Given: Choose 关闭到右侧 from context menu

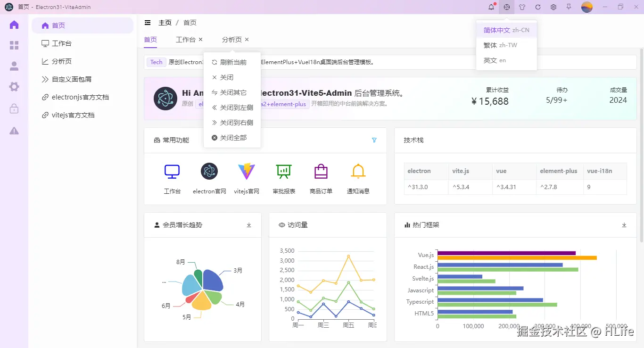Looking at the screenshot, I should (x=232, y=123).
